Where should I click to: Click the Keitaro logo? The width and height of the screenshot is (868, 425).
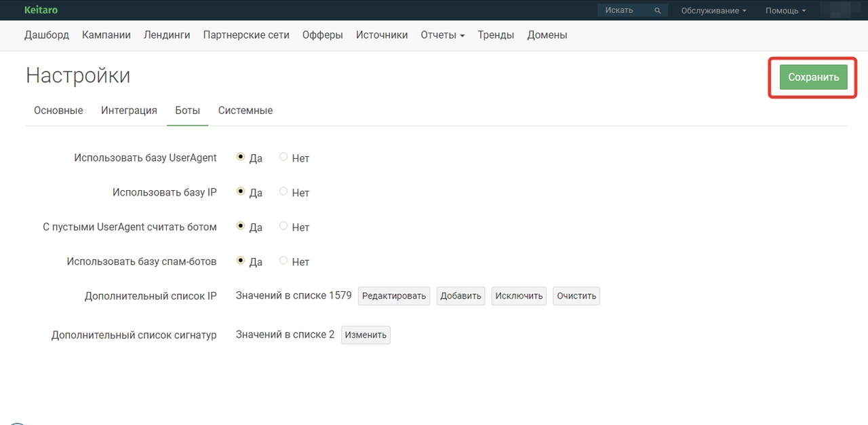click(41, 10)
